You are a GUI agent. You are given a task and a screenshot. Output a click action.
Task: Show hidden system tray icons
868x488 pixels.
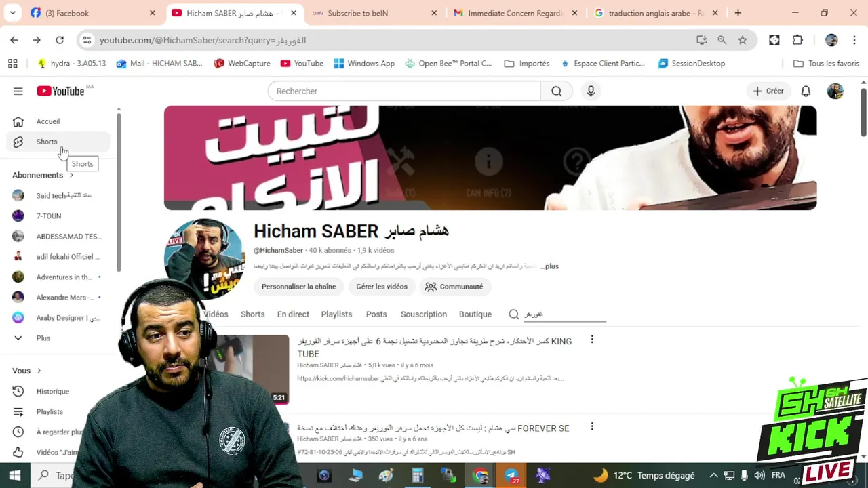click(x=713, y=475)
